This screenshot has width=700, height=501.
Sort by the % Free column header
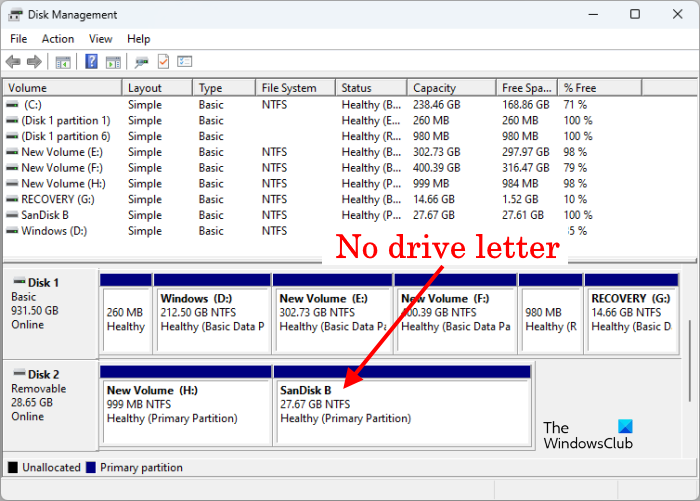(x=600, y=88)
